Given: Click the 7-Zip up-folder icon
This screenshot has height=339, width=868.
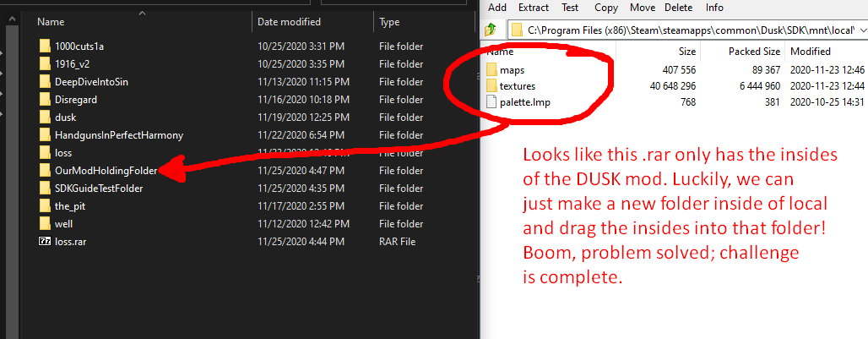Looking at the screenshot, I should click(490, 30).
